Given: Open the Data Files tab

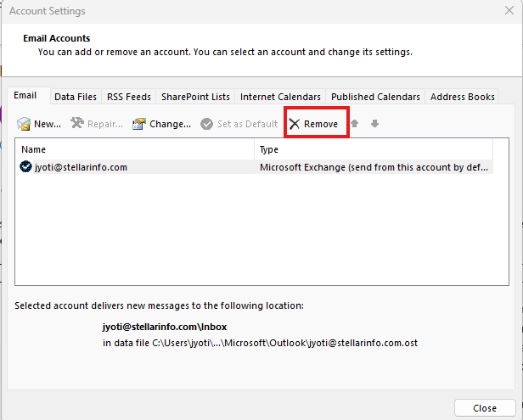Looking at the screenshot, I should [x=76, y=98].
